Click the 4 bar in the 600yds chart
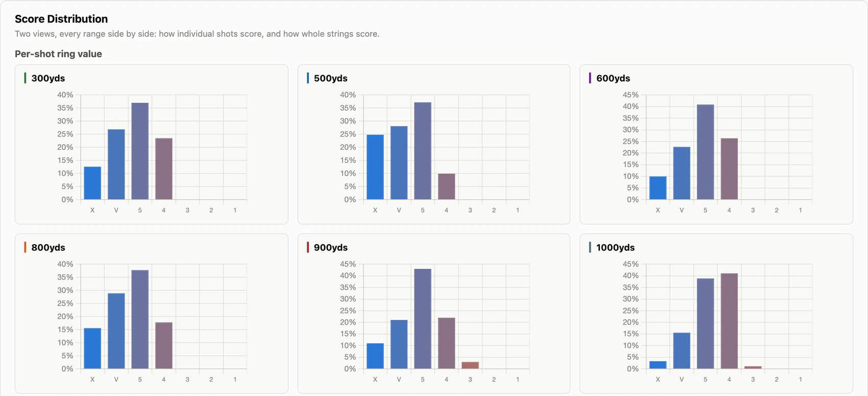Viewport: 868px width, 396px height. (x=729, y=169)
